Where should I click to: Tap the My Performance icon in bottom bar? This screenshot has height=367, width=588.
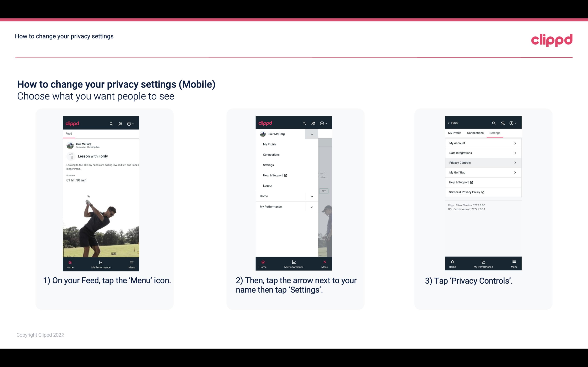point(101,263)
